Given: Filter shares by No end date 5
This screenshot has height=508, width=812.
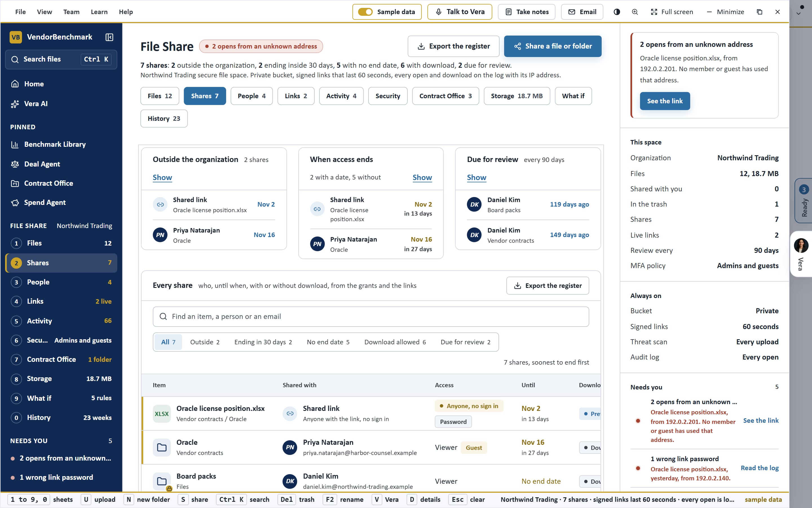Looking at the screenshot, I should click(x=328, y=342).
